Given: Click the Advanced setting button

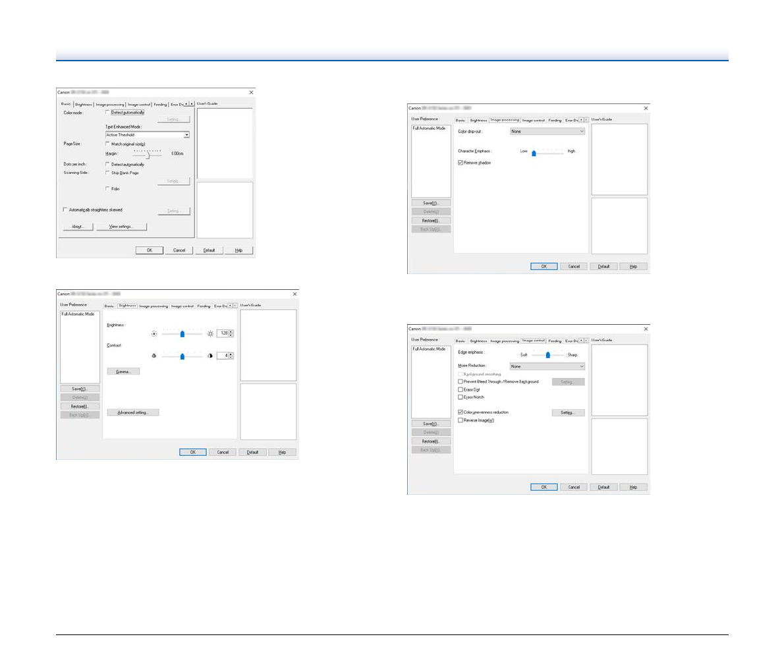Looking at the screenshot, I should coord(133,412).
